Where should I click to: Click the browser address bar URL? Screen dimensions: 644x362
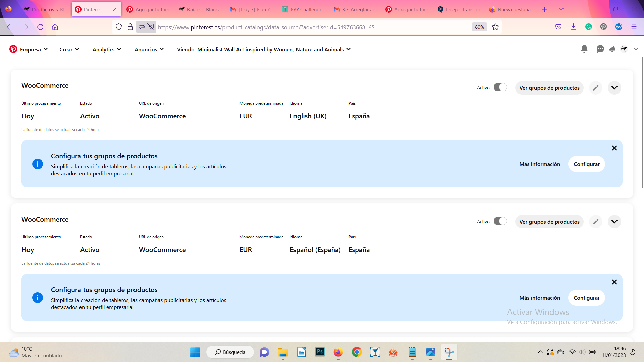[x=266, y=27]
